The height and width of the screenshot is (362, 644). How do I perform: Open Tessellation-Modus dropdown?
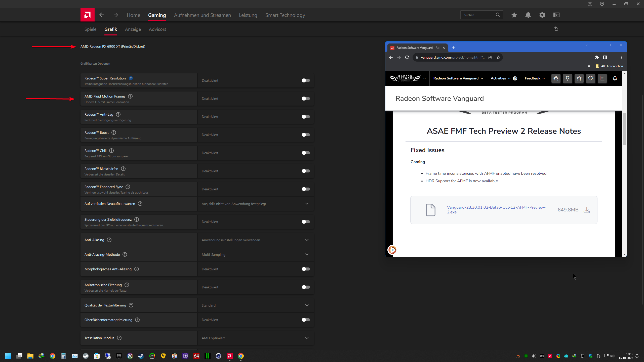point(307,338)
